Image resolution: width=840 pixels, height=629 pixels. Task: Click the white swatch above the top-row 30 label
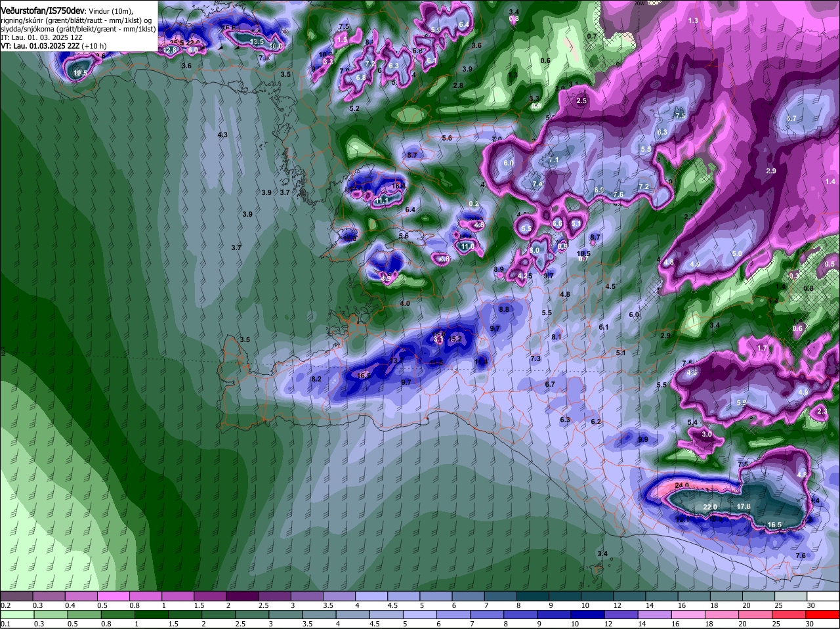coord(824,596)
